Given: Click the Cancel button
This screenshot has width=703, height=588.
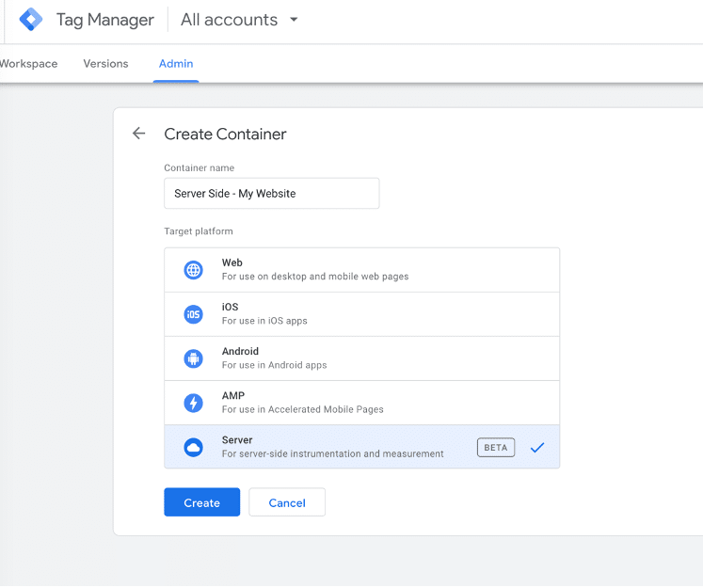Looking at the screenshot, I should 287,502.
